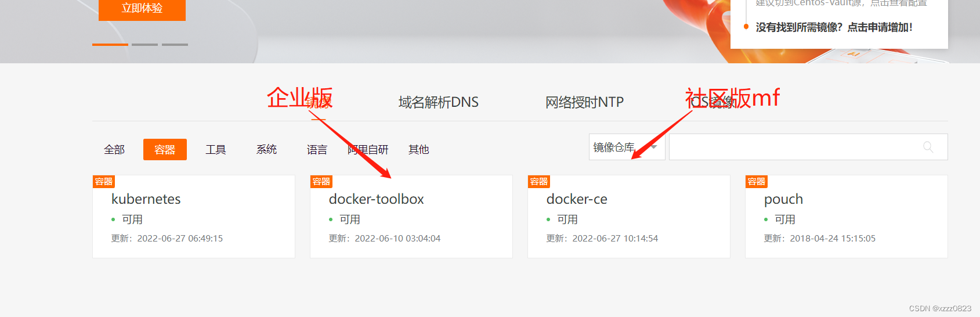The image size is (980, 317).
Task: Filter by 全部 category
Action: tap(114, 150)
